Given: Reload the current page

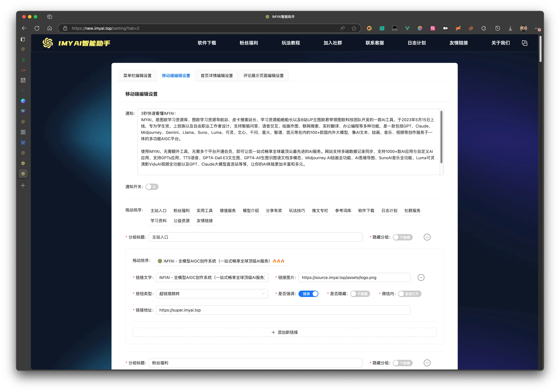Looking at the screenshot, I should point(37,28).
